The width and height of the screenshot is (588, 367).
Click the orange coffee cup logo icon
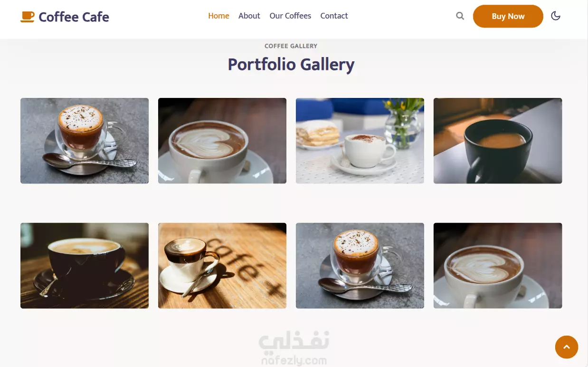tap(28, 17)
